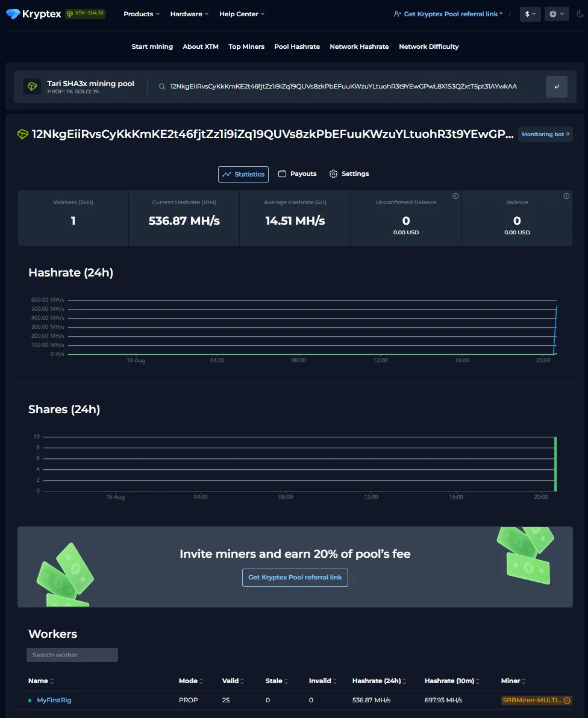588x718 pixels.
Task: Click the XTM SHA3X coin badge
Action: point(85,13)
